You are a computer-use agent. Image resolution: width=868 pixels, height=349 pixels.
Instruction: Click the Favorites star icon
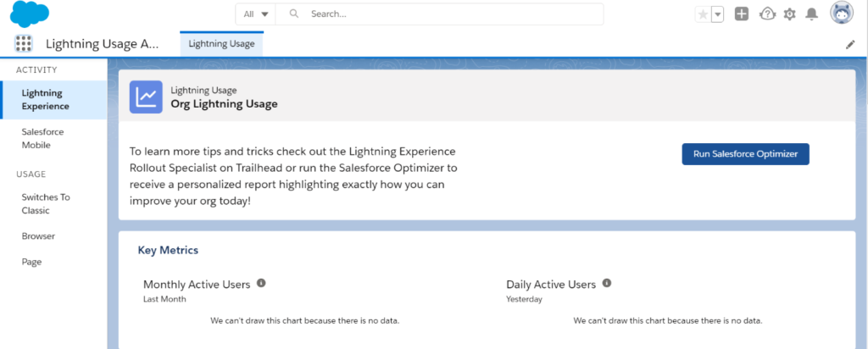703,14
